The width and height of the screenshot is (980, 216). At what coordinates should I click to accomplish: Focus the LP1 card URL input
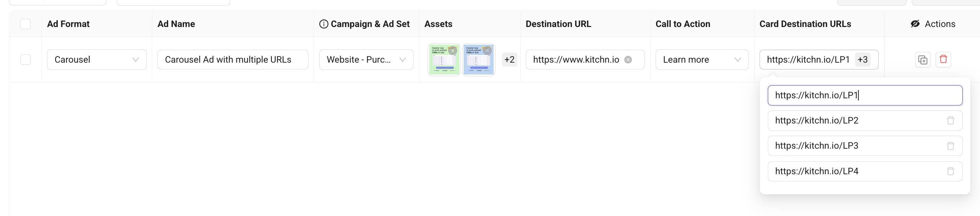(x=864, y=95)
